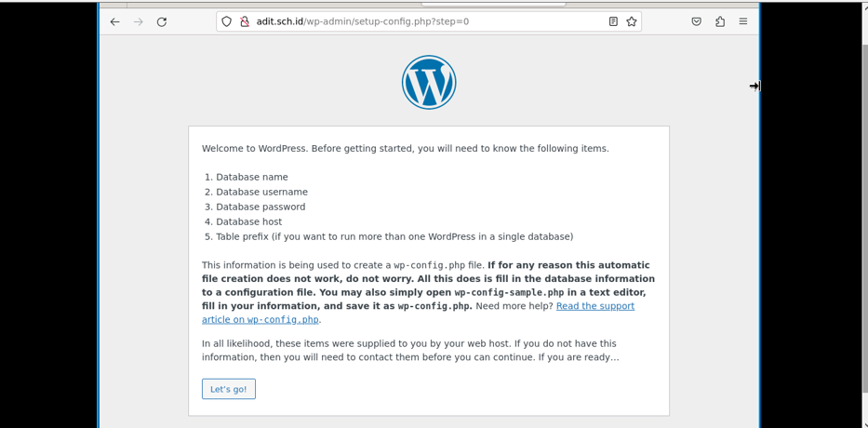Open the Firefox hamburger application menu
This screenshot has height=428, width=868.
tap(743, 21)
